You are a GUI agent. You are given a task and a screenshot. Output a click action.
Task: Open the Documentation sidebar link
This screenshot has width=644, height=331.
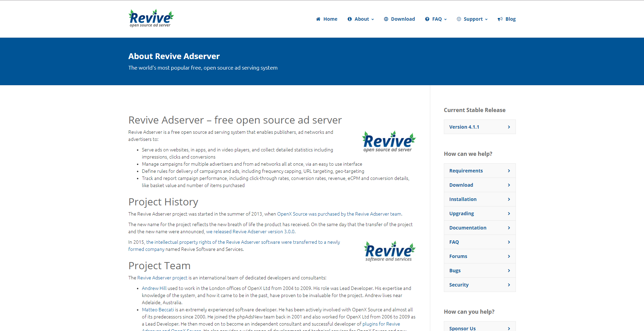tap(480, 228)
